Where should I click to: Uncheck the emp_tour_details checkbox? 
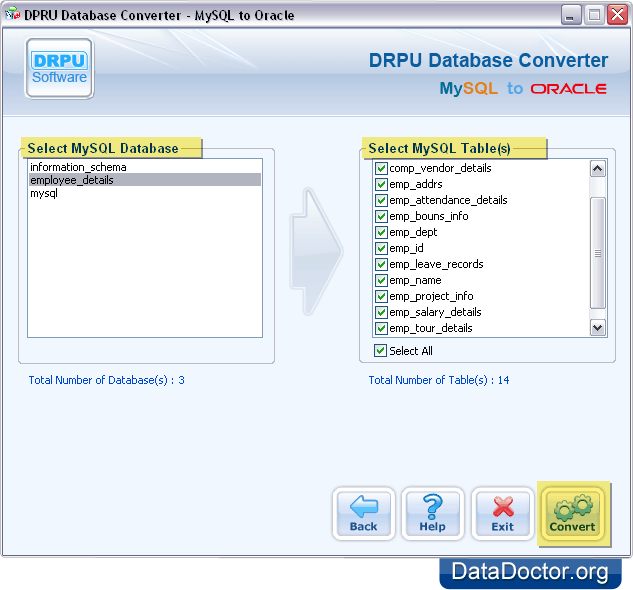pyautogui.click(x=381, y=328)
